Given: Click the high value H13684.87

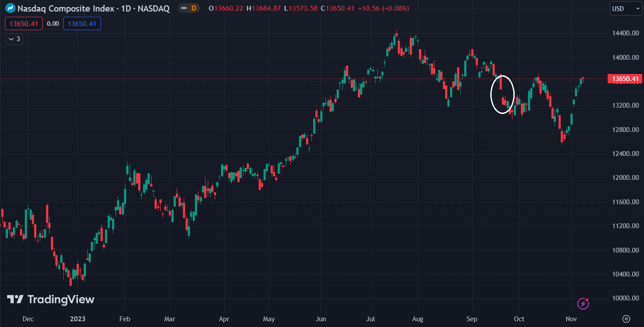Looking at the screenshot, I should click(x=264, y=8).
